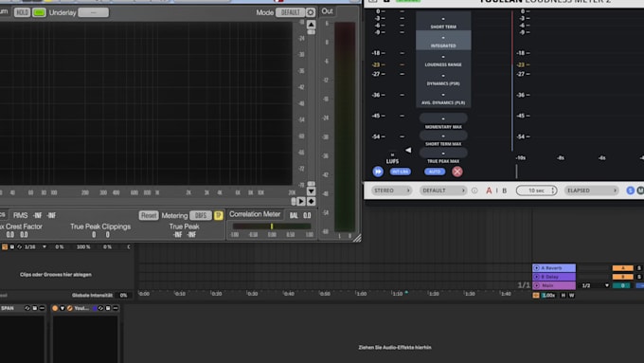Expand the Youlean device parameters triangle
Viewport: 644px width, 363px height.
(63, 308)
